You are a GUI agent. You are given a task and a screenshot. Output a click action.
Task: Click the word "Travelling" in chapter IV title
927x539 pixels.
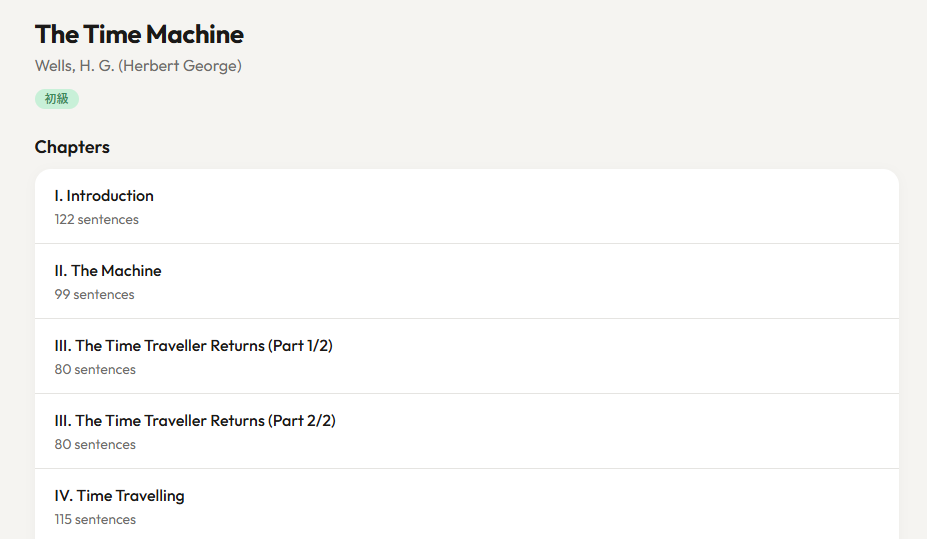[150, 496]
